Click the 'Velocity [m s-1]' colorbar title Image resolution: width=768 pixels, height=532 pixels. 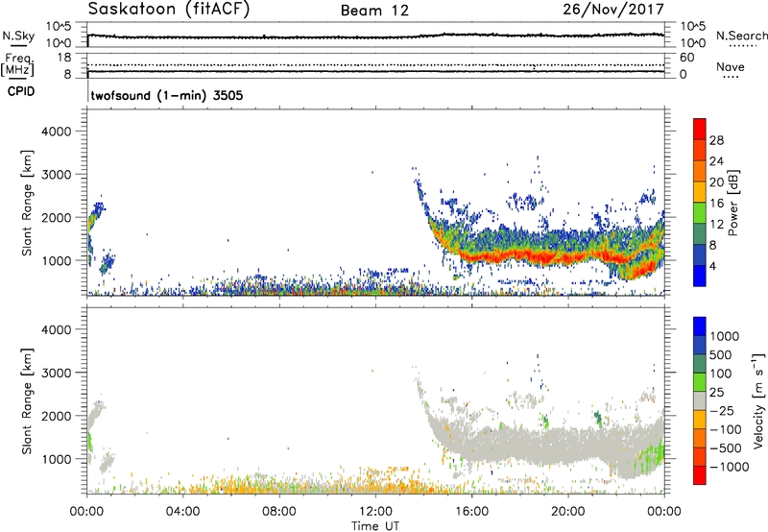point(758,400)
